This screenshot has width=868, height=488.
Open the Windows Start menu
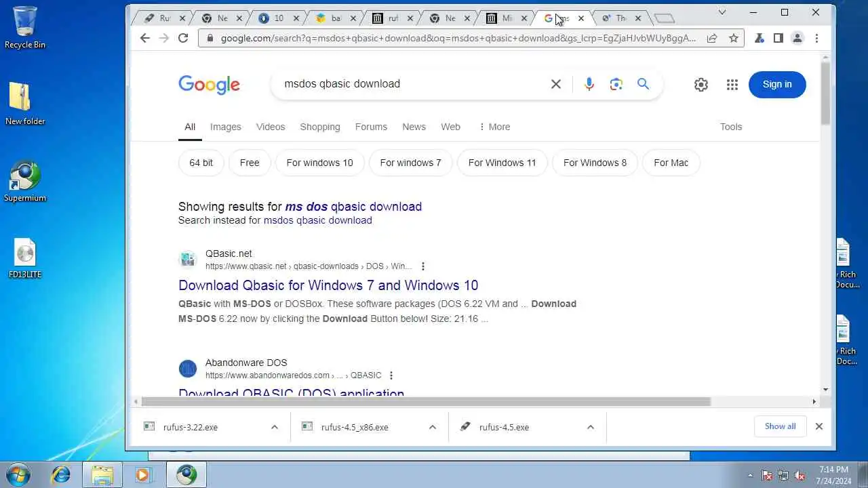pyautogui.click(x=18, y=474)
